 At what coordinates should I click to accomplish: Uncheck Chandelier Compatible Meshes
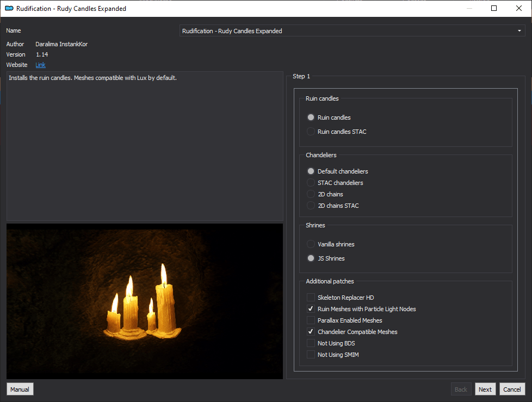311,332
